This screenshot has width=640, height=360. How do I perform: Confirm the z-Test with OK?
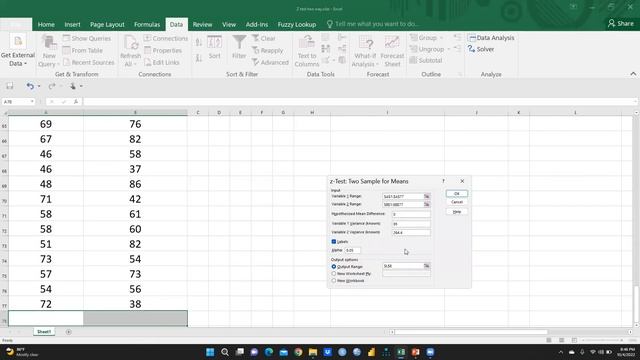pyautogui.click(x=457, y=193)
